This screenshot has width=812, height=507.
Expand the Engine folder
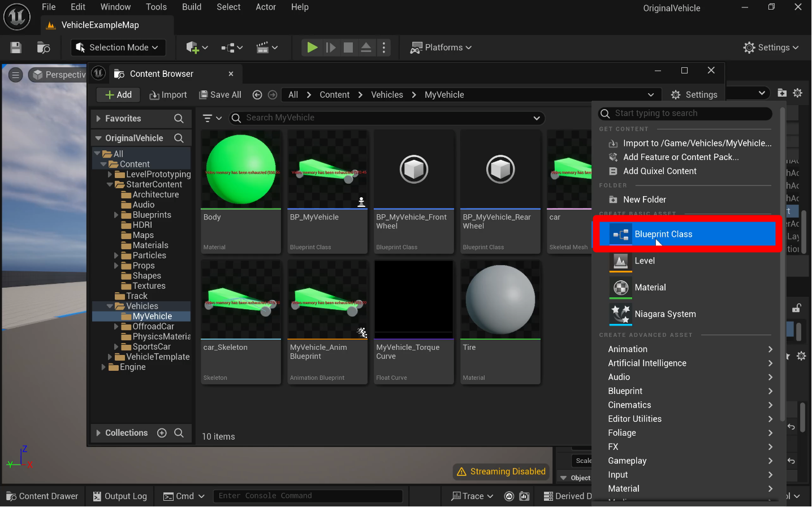pyautogui.click(x=103, y=367)
